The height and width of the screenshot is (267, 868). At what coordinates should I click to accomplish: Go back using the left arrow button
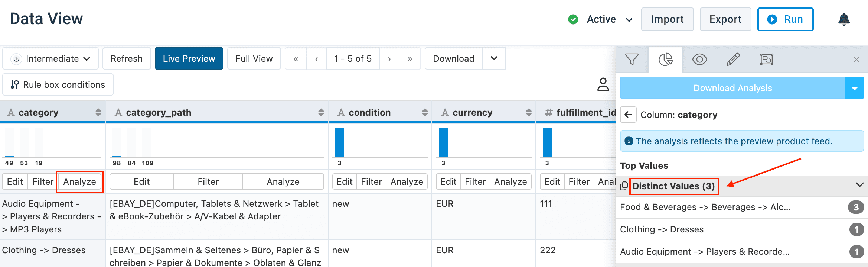point(628,115)
